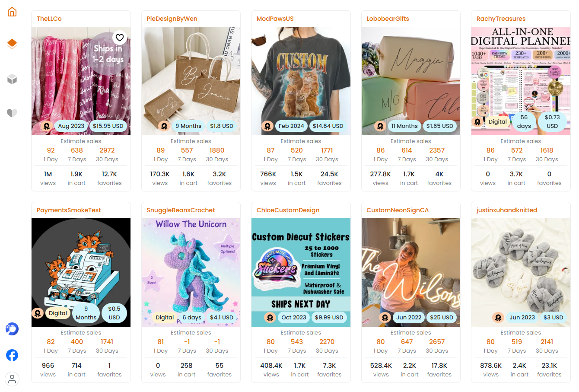Click the Digital tag on PaymentsSmokeTest listing

[57, 313]
